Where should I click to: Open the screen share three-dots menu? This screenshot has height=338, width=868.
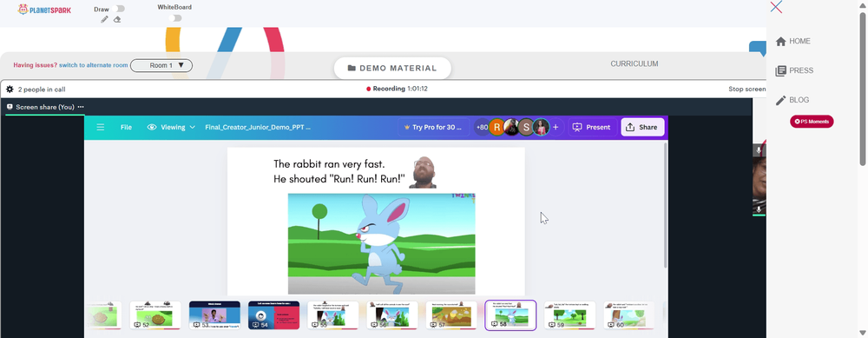[x=81, y=107]
